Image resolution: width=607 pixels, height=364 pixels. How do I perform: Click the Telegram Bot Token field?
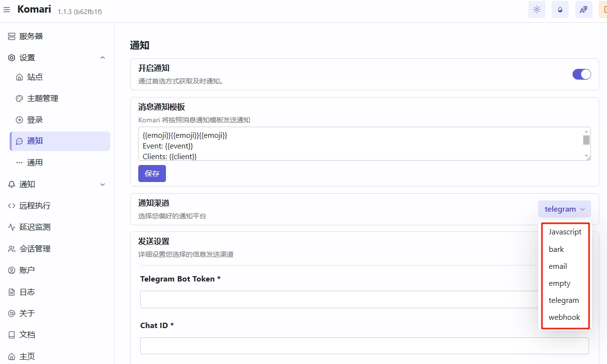tap(339, 299)
